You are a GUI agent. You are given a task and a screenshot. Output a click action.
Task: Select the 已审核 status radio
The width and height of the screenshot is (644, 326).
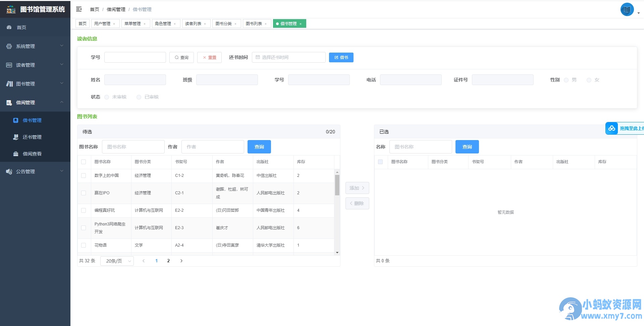click(x=139, y=97)
